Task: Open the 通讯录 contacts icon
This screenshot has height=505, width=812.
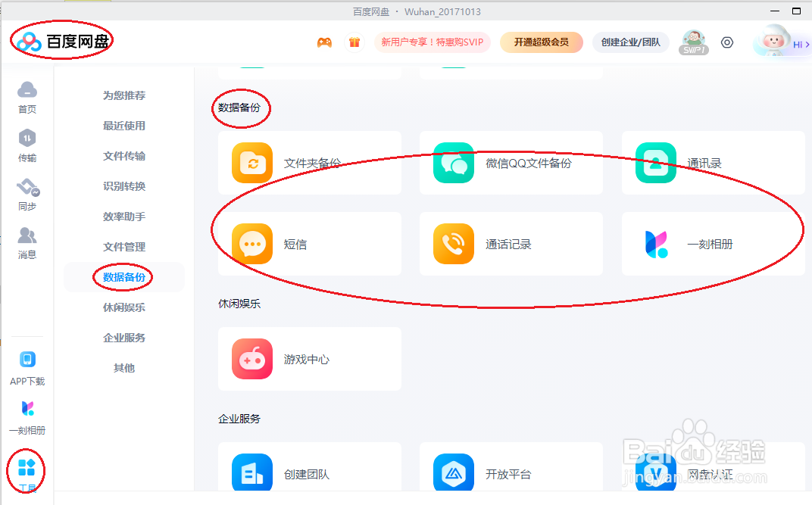Action: pyautogui.click(x=656, y=163)
